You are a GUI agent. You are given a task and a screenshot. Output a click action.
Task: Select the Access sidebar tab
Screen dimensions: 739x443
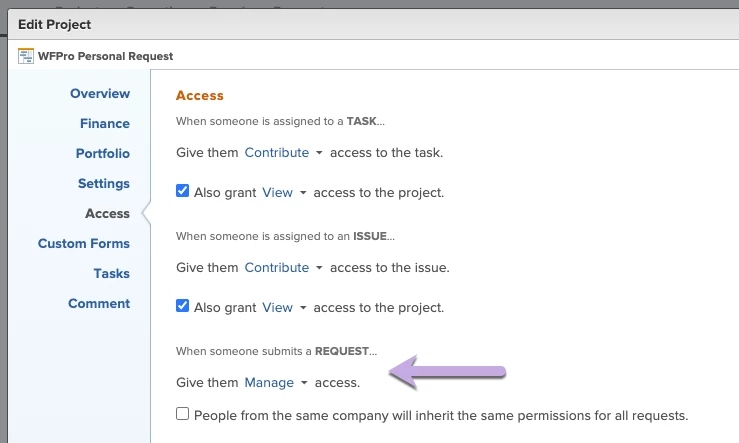pyautogui.click(x=107, y=213)
